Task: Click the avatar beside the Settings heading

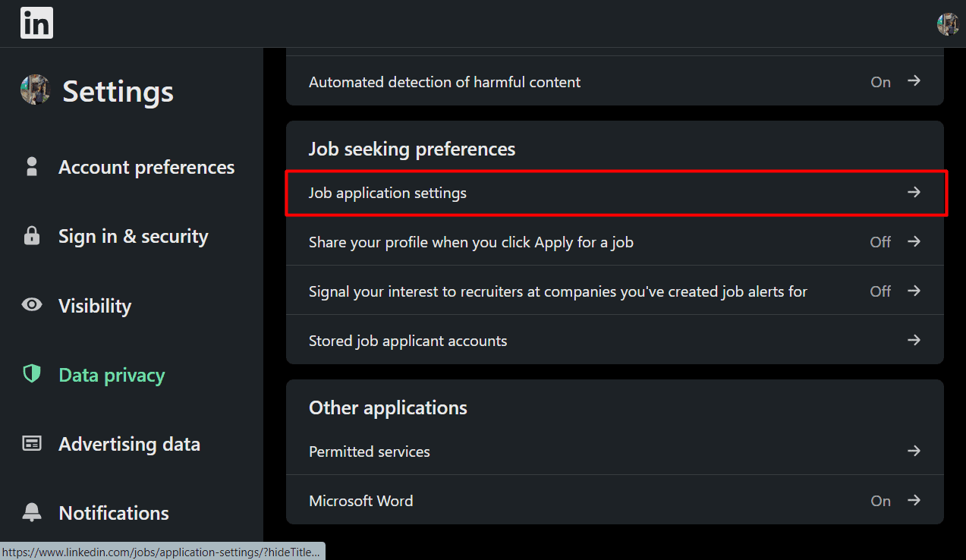Action: click(35, 90)
